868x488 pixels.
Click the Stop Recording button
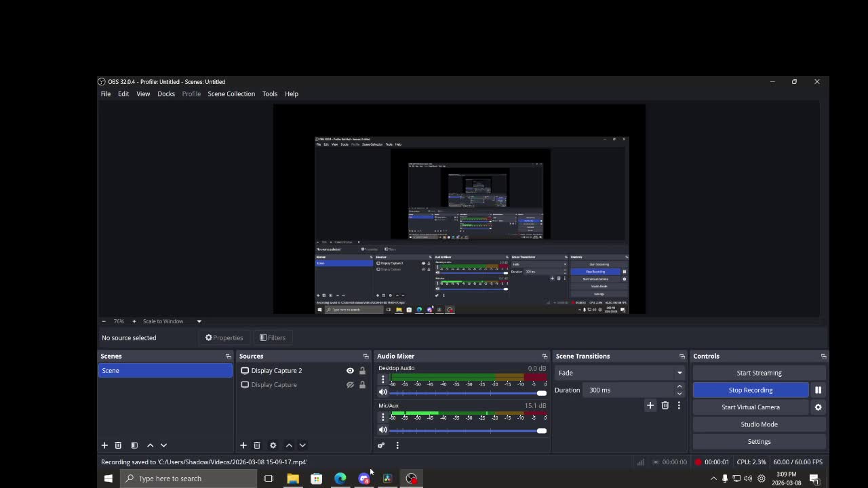click(750, 390)
